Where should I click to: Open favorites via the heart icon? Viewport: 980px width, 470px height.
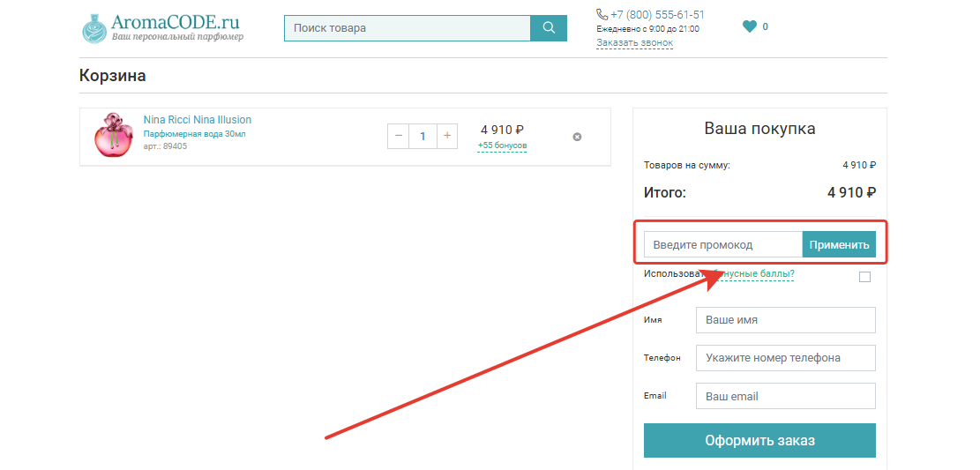(x=750, y=26)
